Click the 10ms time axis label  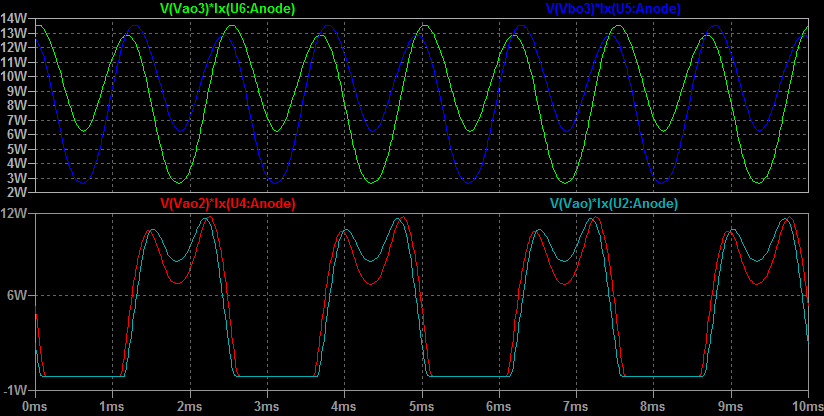tap(808, 407)
